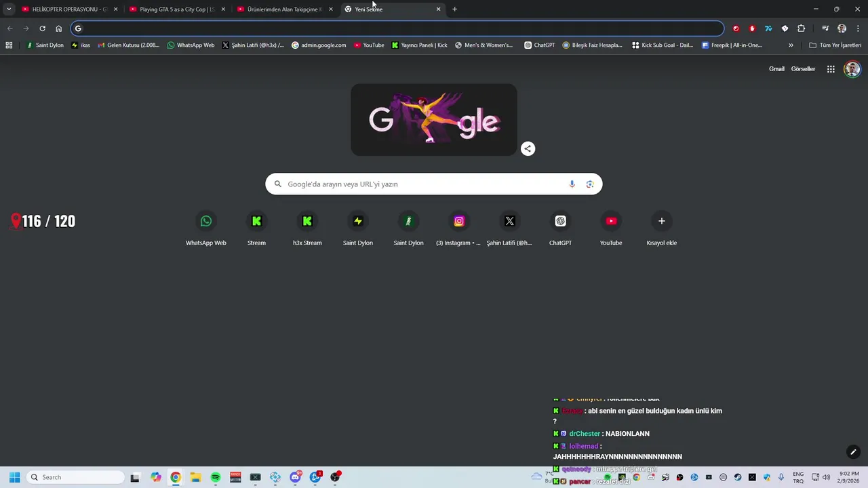Click the browser reload button
The width and height of the screenshot is (868, 488).
[42, 28]
